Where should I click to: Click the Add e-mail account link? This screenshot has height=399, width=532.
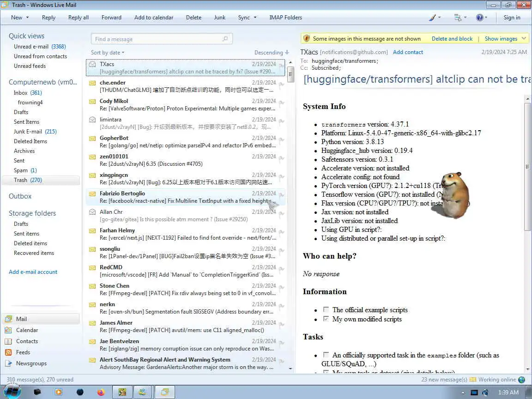(33, 272)
